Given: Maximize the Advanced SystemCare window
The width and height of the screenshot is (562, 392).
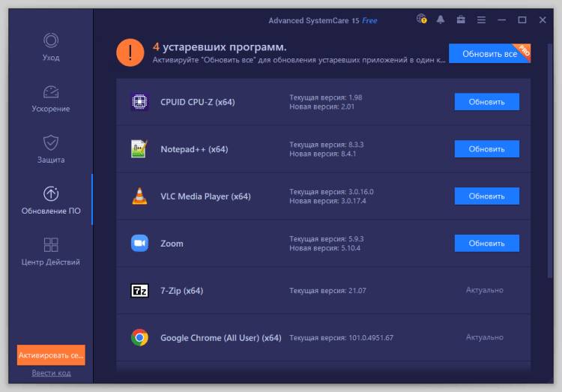Looking at the screenshot, I should click(x=522, y=19).
